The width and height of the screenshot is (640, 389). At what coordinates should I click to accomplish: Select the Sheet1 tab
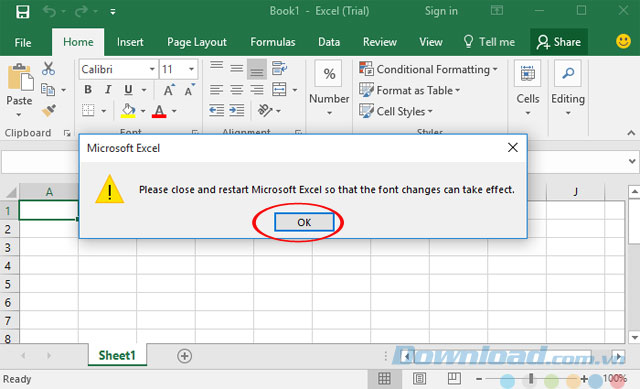coord(117,356)
